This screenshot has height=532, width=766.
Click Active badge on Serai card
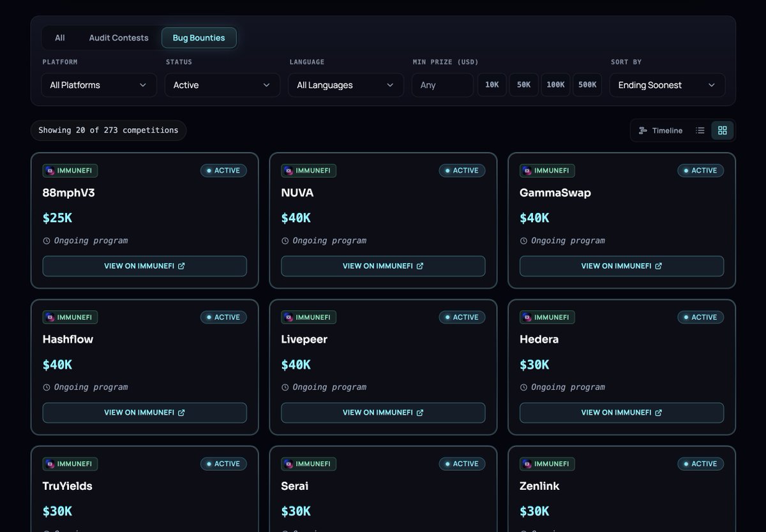coord(462,464)
